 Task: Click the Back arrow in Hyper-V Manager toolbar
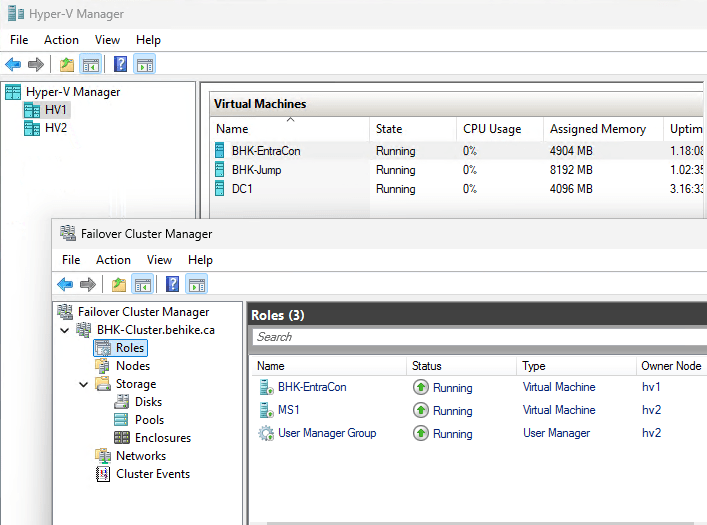[13, 65]
